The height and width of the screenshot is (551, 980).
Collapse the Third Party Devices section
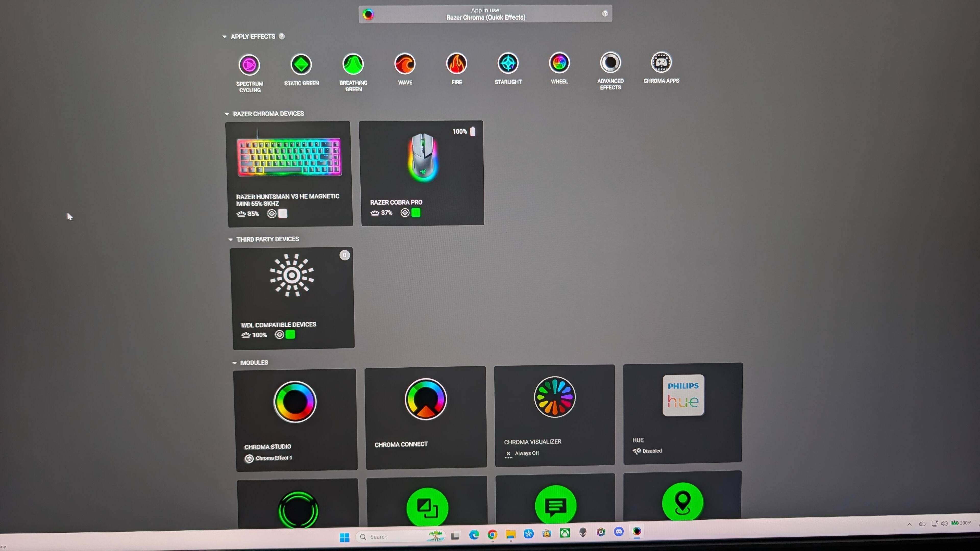click(230, 239)
